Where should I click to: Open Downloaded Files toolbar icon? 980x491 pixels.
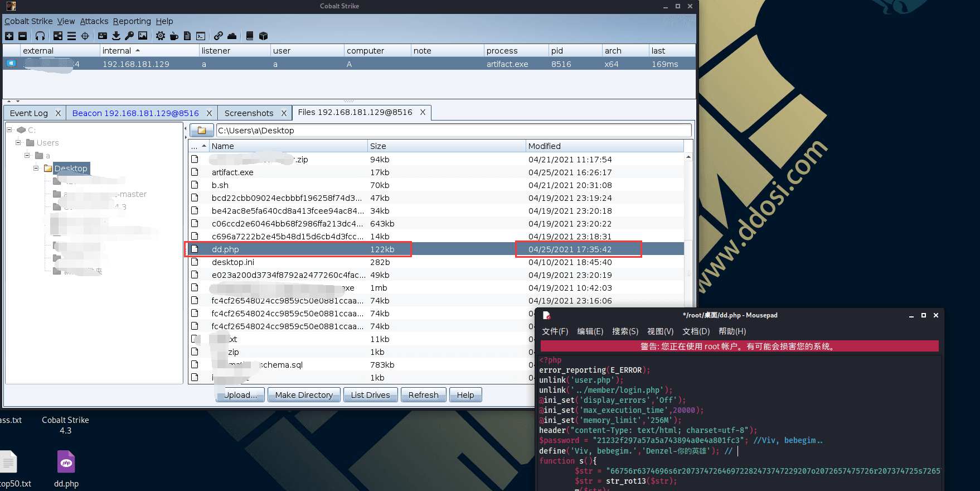click(x=116, y=36)
